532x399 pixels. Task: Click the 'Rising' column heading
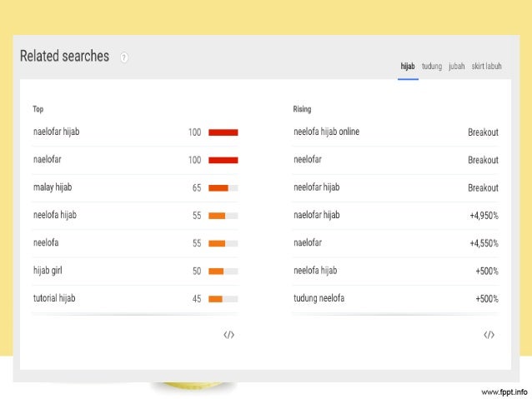(x=302, y=109)
